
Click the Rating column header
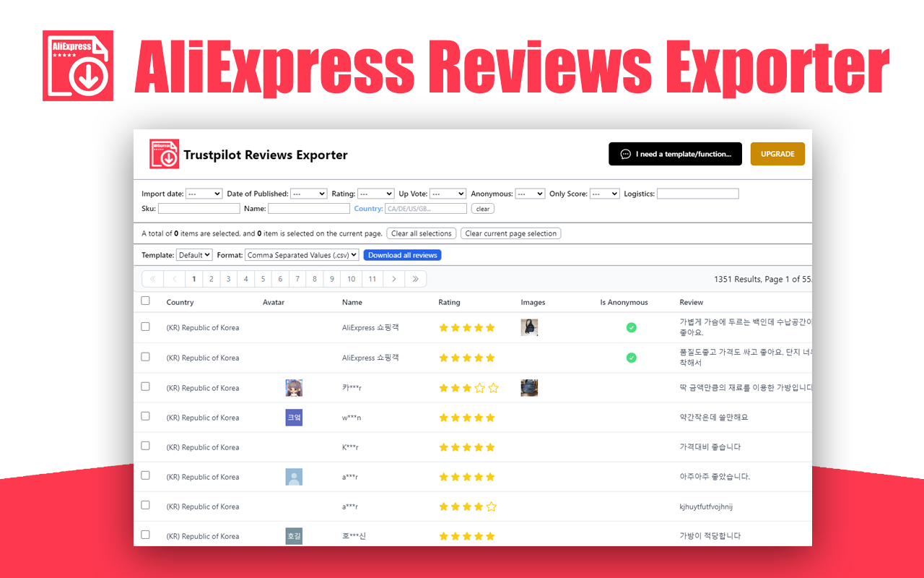[449, 302]
